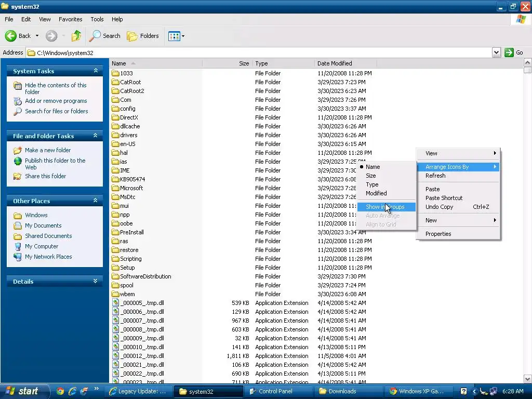Launch Chrome from Quick Launch

60,391
